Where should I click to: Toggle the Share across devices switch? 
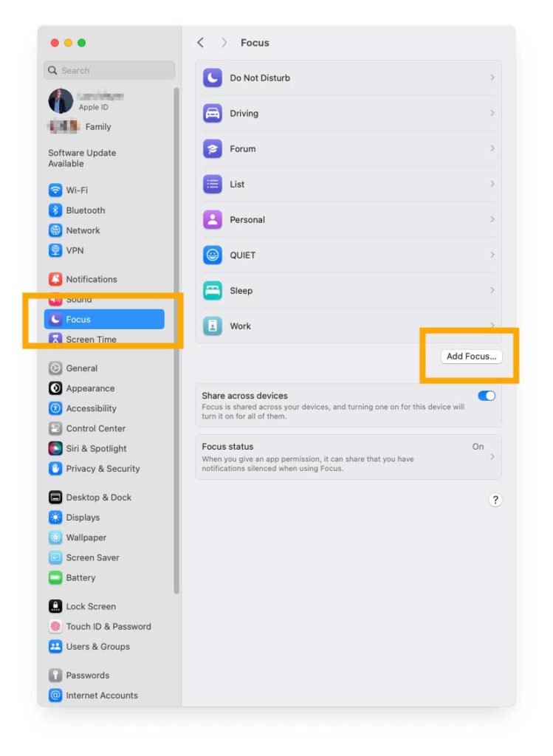point(487,396)
